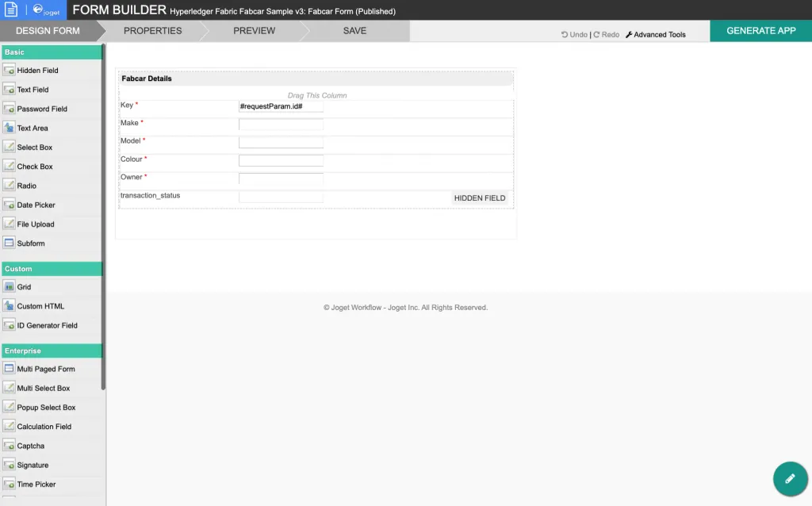Image resolution: width=812 pixels, height=506 pixels.
Task: Open the floating pencil edit button
Action: [790, 478]
